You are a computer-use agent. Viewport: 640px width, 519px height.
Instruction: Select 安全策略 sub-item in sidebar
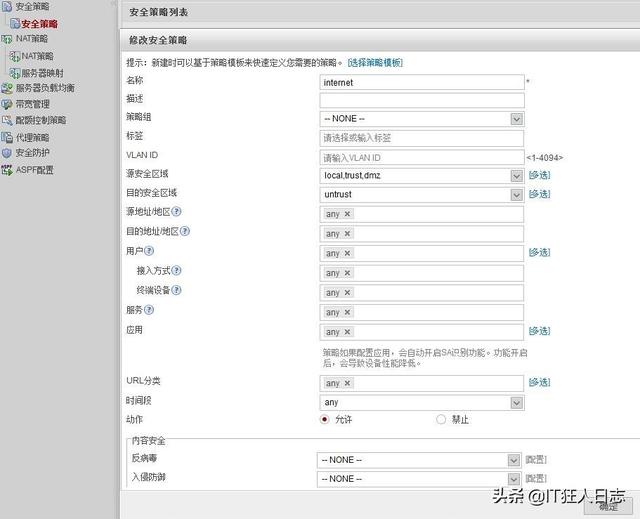point(39,24)
